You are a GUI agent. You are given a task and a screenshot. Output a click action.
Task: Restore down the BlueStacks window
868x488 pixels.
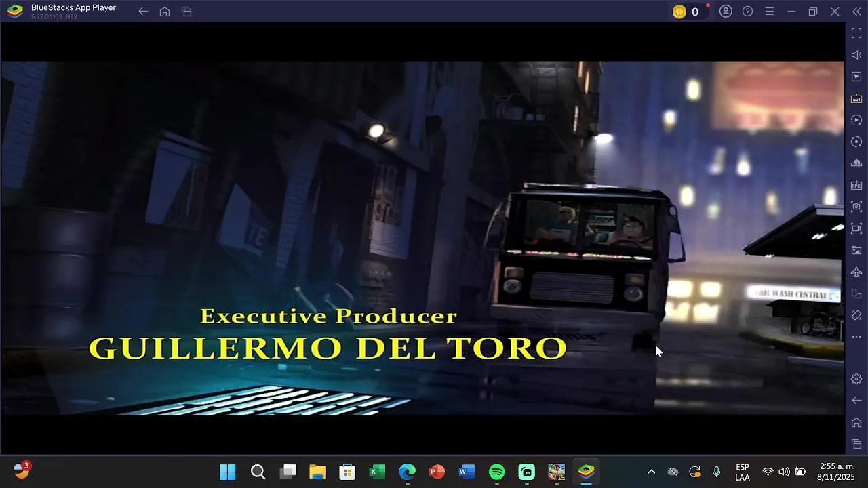pos(812,12)
